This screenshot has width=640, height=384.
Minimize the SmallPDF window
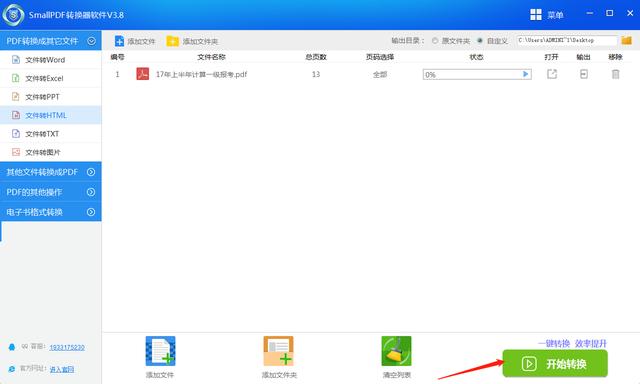pyautogui.click(x=590, y=13)
